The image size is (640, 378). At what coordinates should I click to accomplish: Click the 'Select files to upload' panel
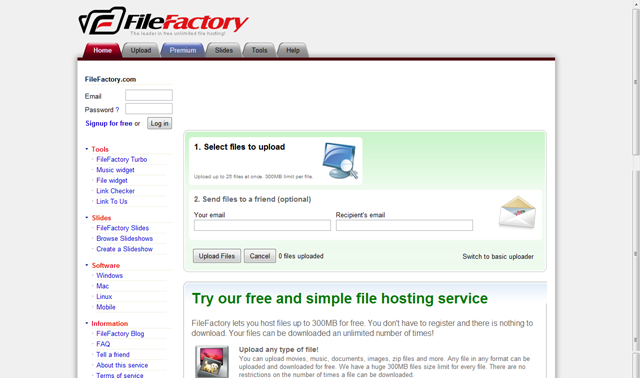[x=276, y=161]
